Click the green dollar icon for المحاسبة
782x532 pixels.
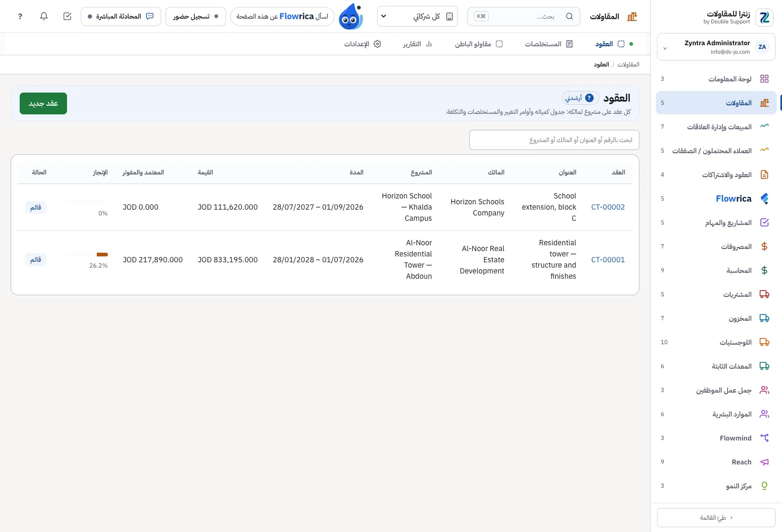click(764, 270)
